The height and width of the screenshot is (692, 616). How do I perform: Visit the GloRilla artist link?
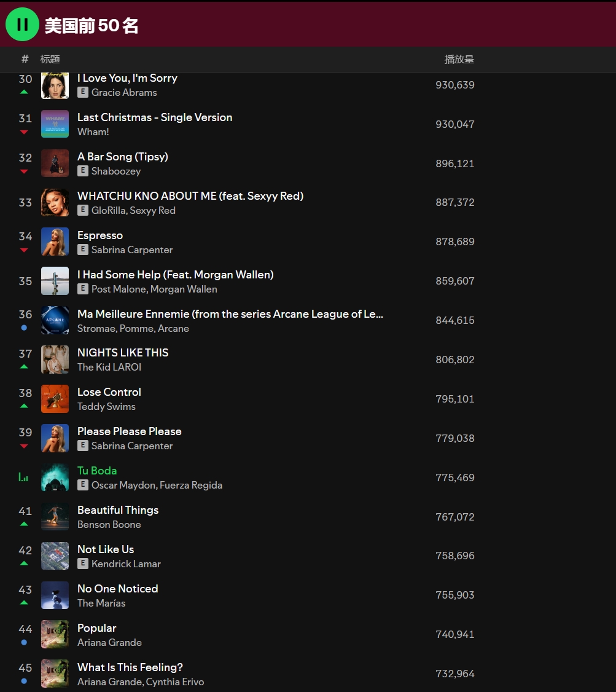coord(109,210)
